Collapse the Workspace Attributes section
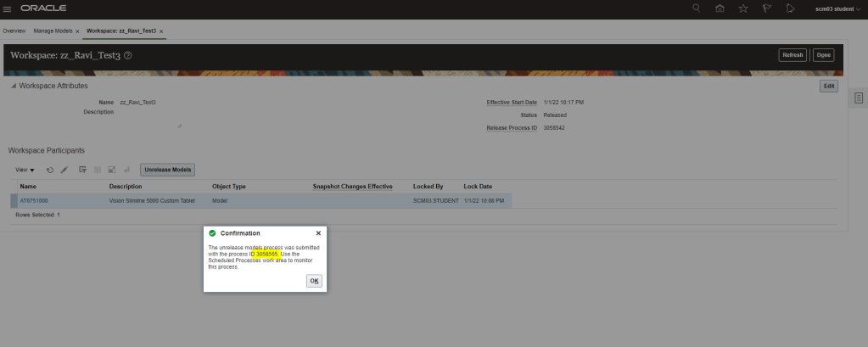The image size is (868, 347). 13,87
